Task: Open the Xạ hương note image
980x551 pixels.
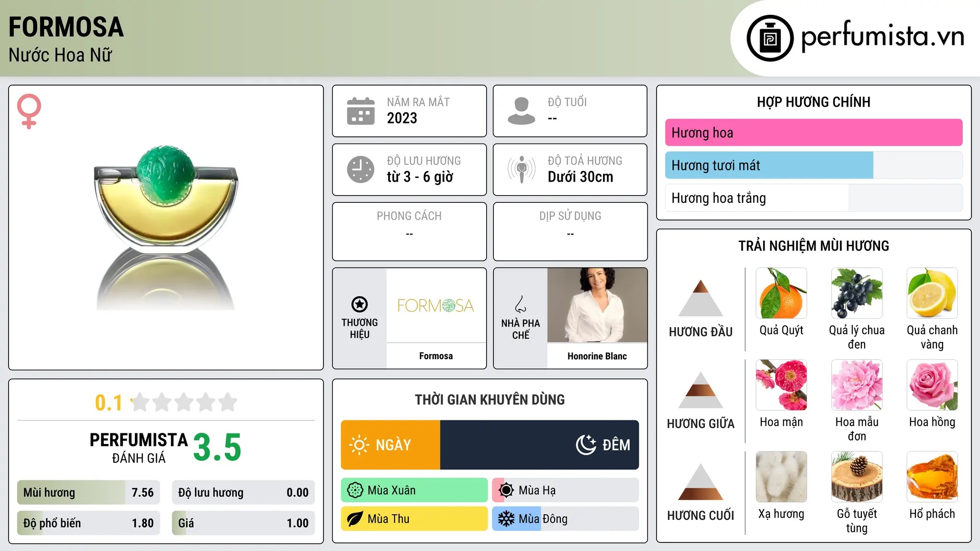Action: (x=781, y=477)
